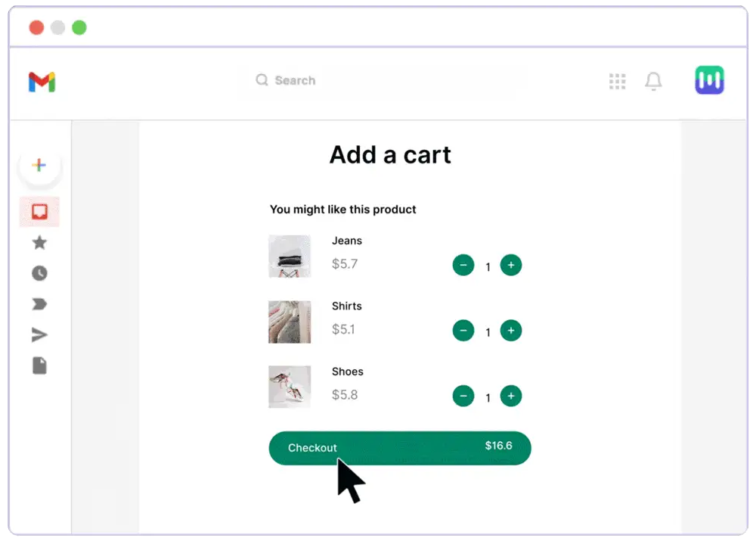The image size is (756, 541).
Task: Click the Checkout button showing $16.6
Action: (399, 448)
